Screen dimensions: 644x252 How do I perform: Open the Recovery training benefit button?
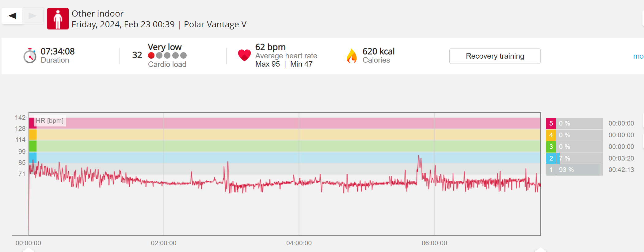coord(495,56)
